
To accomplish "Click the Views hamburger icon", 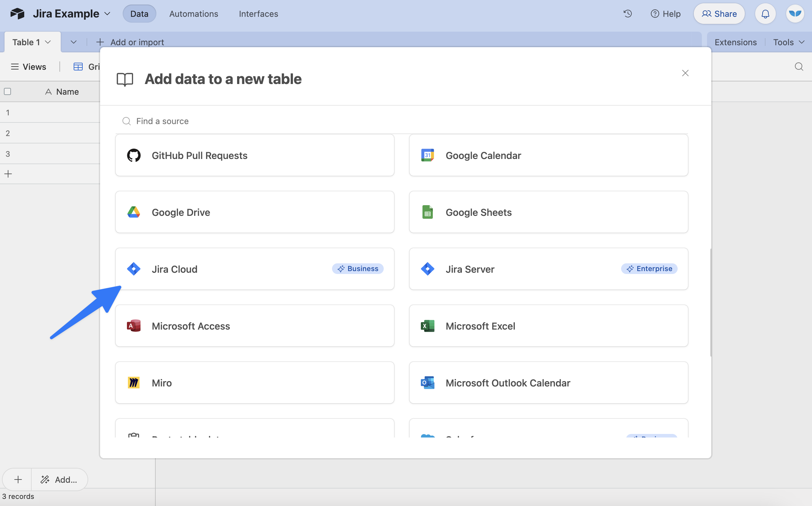I will pyautogui.click(x=15, y=67).
